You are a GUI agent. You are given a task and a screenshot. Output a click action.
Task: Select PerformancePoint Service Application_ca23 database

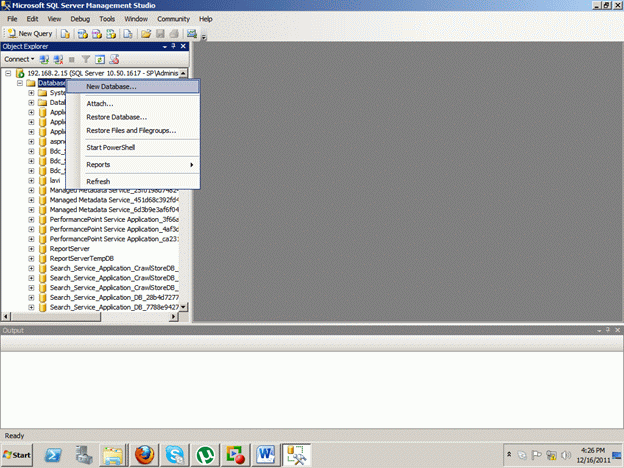tap(114, 239)
